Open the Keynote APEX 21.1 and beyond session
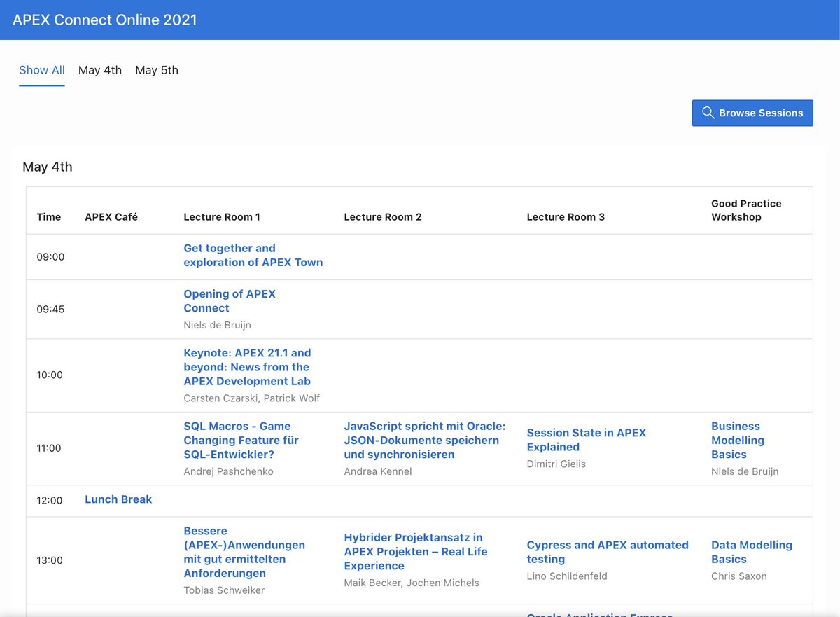The image size is (840, 617). [x=247, y=367]
